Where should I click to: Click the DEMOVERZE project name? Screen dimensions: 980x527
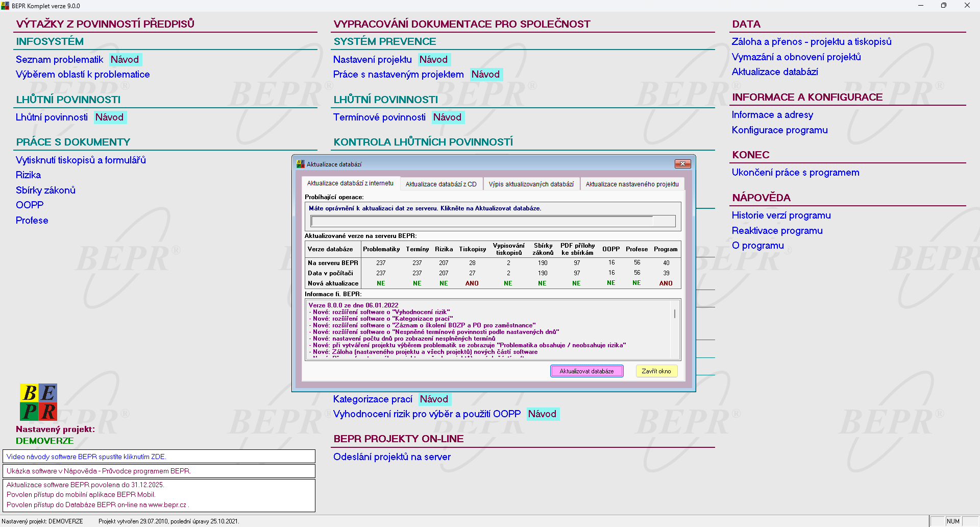[x=45, y=441]
